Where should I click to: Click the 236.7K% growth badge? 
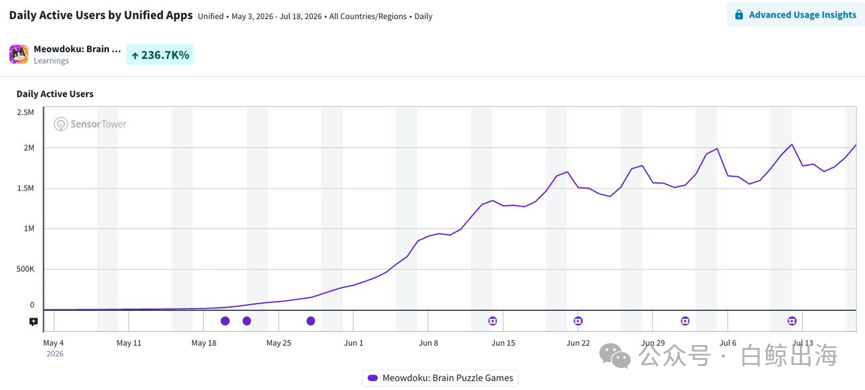[160, 55]
